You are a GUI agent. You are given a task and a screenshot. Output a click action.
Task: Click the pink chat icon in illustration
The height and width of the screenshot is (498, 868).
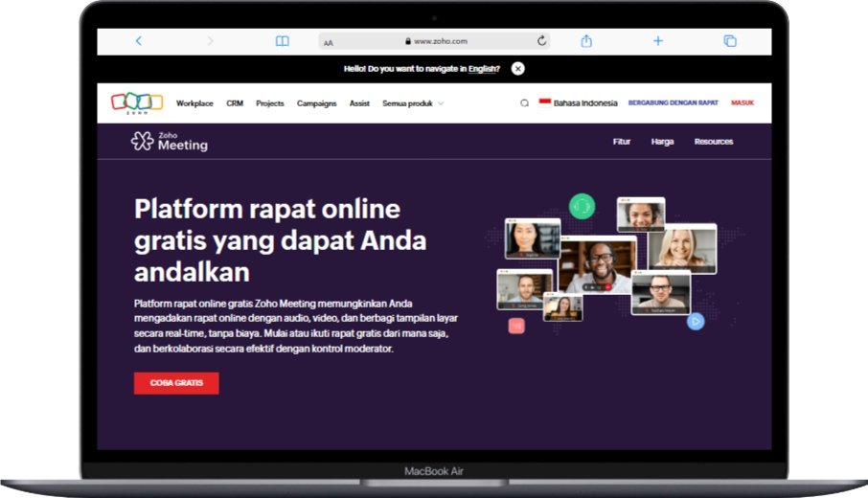coord(516,326)
